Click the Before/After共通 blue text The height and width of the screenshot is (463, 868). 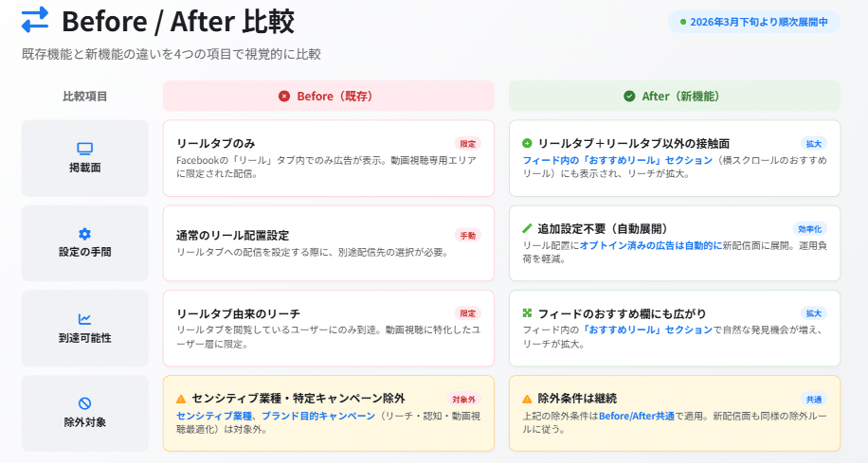click(637, 416)
